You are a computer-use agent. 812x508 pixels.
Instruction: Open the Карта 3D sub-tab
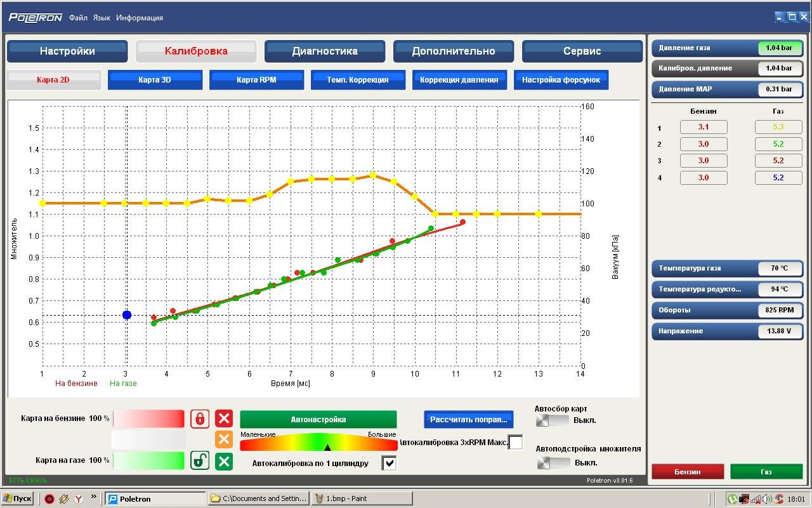pos(155,80)
